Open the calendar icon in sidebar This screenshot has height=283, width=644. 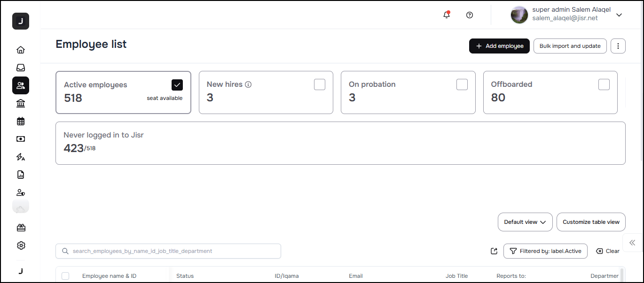21,121
